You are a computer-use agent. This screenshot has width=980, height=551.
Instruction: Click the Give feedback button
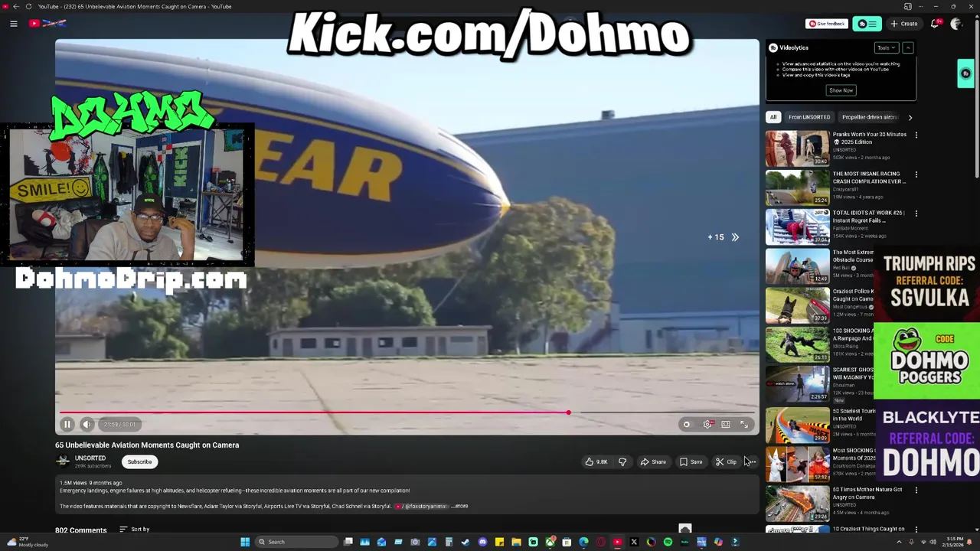827,24
